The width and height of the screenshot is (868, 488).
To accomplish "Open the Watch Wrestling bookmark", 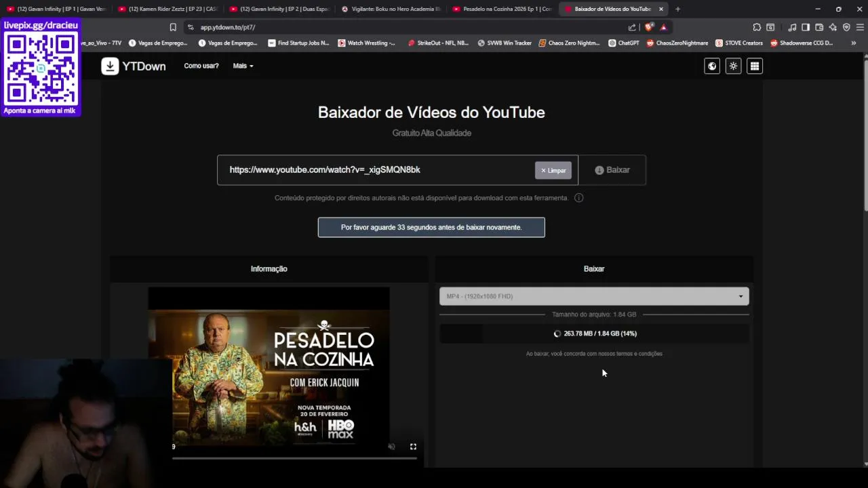I will 366,43.
